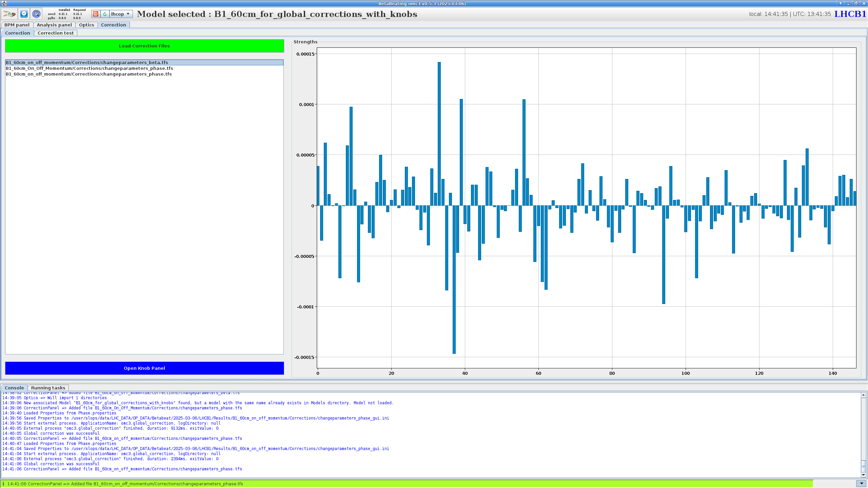Open the Running tasks tab

click(x=48, y=388)
